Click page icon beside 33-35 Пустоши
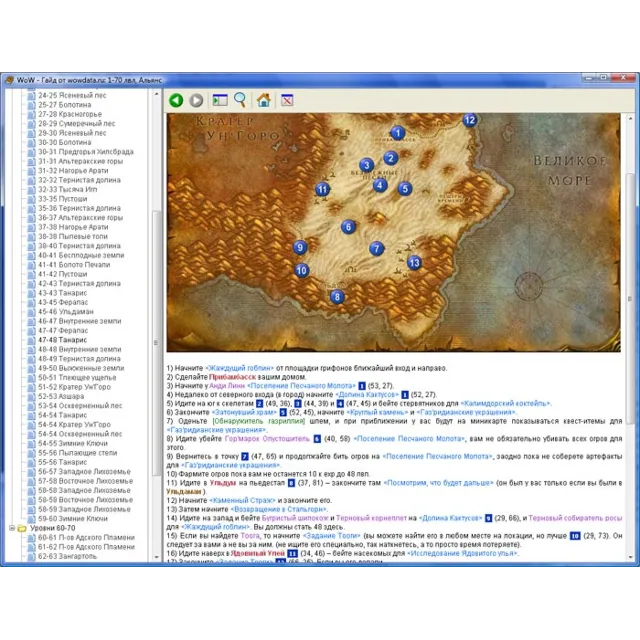 [x=31, y=199]
